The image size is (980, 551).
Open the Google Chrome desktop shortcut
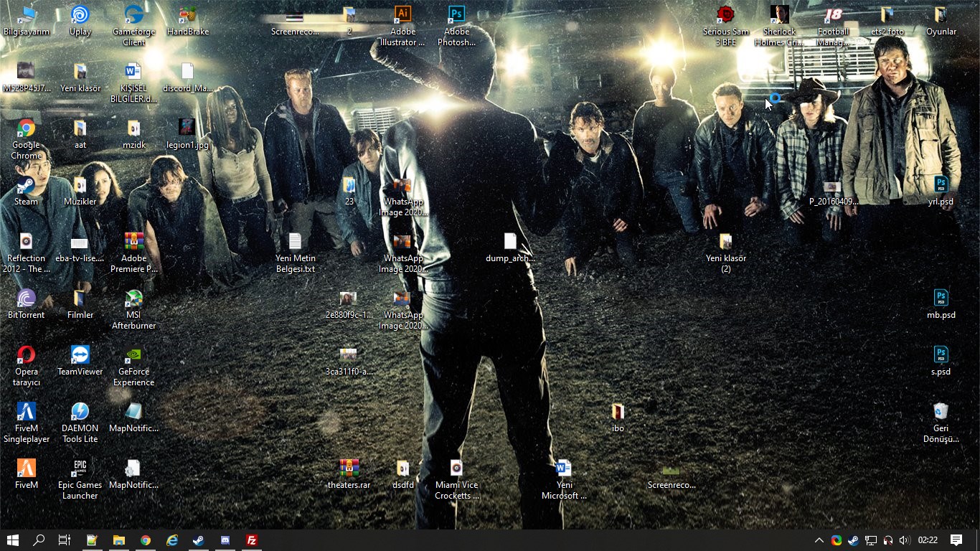pos(27,139)
